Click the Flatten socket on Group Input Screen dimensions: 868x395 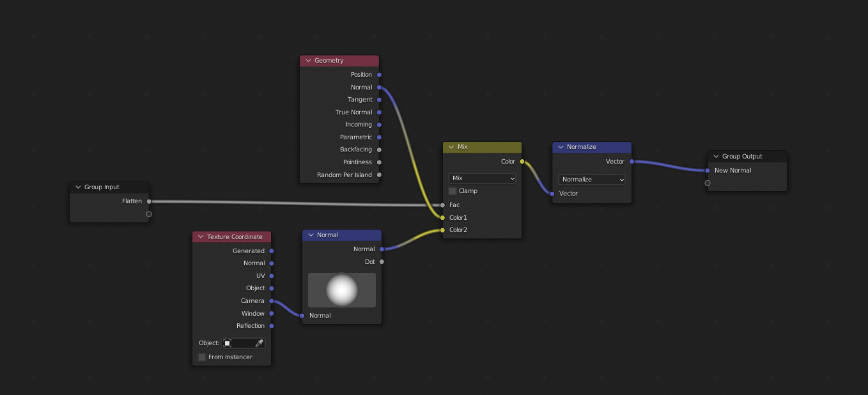click(x=149, y=201)
